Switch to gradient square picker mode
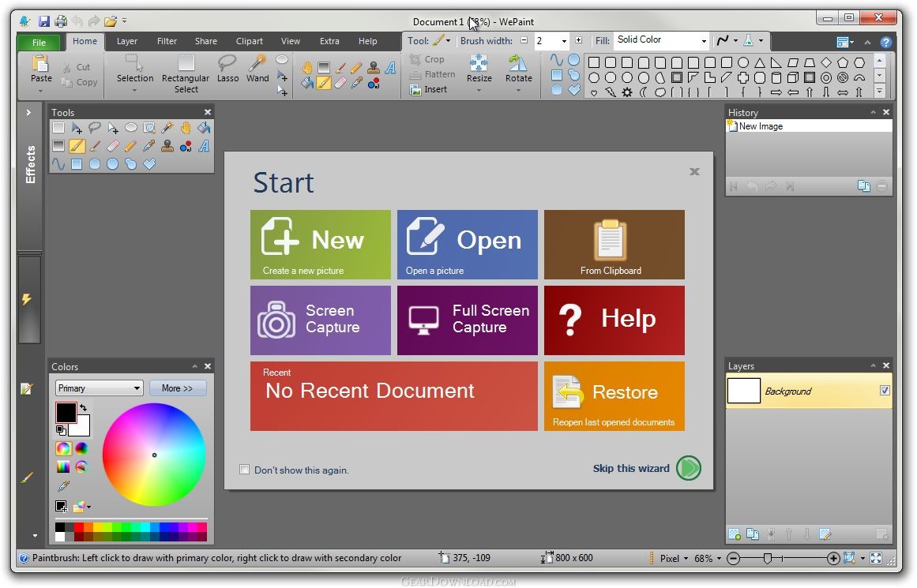The image size is (917, 588). (63, 466)
